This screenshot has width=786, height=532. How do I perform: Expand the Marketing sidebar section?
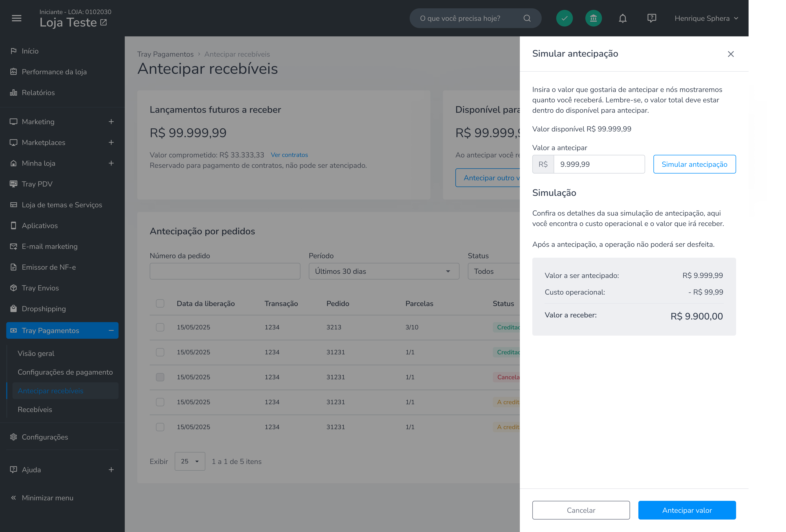pos(111,122)
